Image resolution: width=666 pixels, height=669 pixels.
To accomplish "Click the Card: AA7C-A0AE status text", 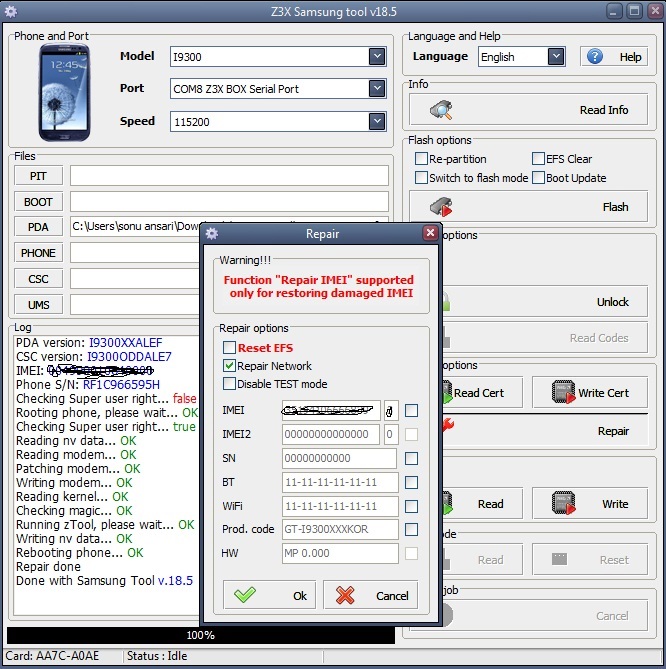I will point(52,655).
